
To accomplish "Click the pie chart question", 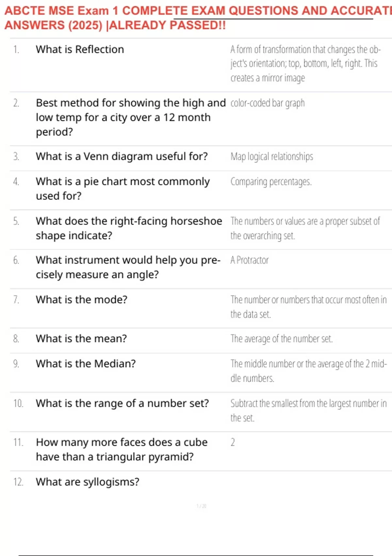I will pyautogui.click(x=122, y=188).
